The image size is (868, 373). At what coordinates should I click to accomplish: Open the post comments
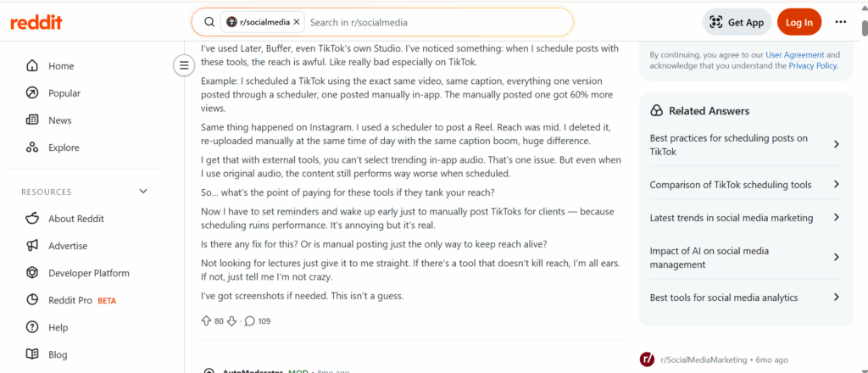(257, 321)
